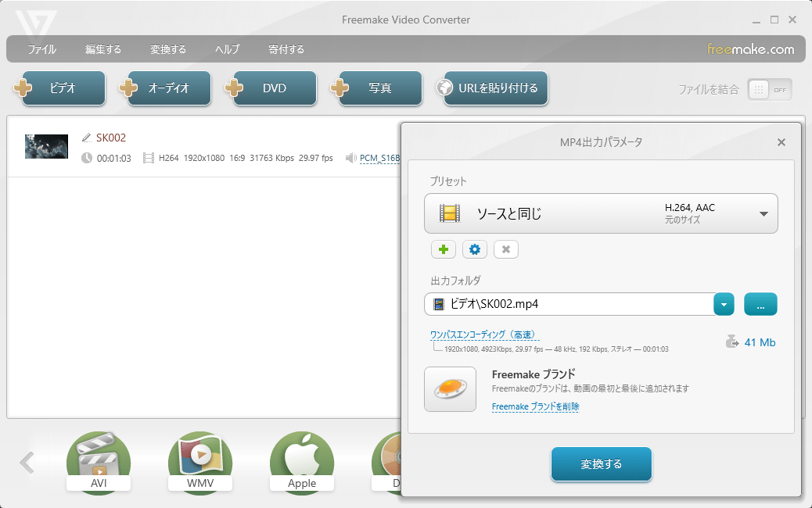Click the 00:01:03 duration text
The image size is (812, 508).
pos(114,159)
